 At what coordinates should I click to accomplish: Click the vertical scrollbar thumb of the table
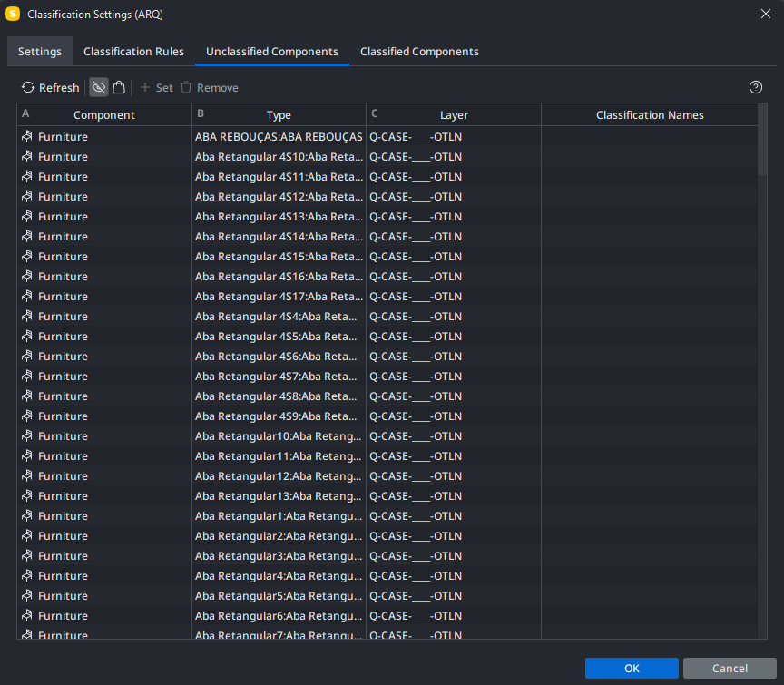pos(762,139)
